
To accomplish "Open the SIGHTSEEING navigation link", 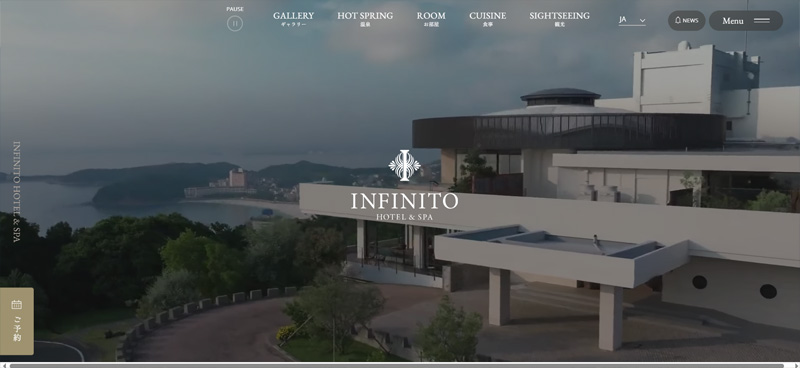I will (559, 19).
